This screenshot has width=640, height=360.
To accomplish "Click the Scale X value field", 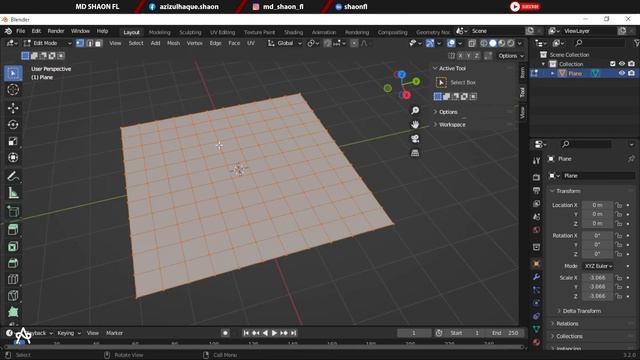I will pyautogui.click(x=597, y=278).
